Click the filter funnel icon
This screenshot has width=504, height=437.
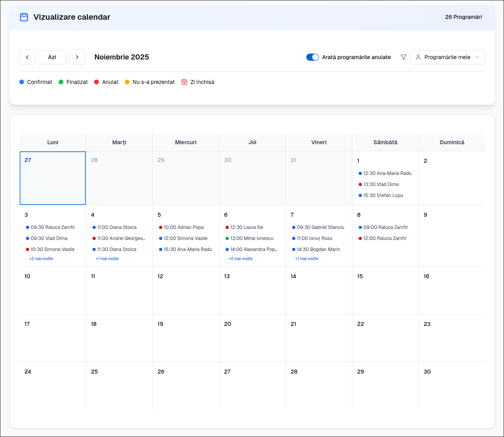click(403, 57)
